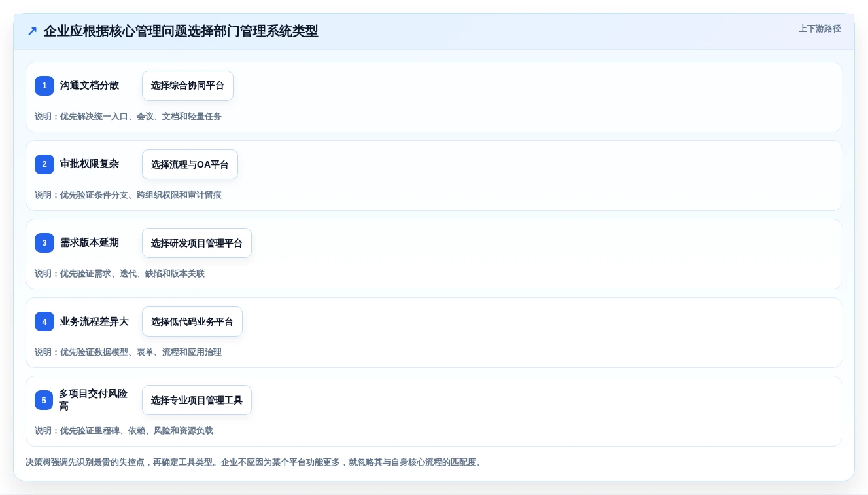Click the arrow icon beside the title
The height and width of the screenshot is (495, 868).
(x=32, y=31)
